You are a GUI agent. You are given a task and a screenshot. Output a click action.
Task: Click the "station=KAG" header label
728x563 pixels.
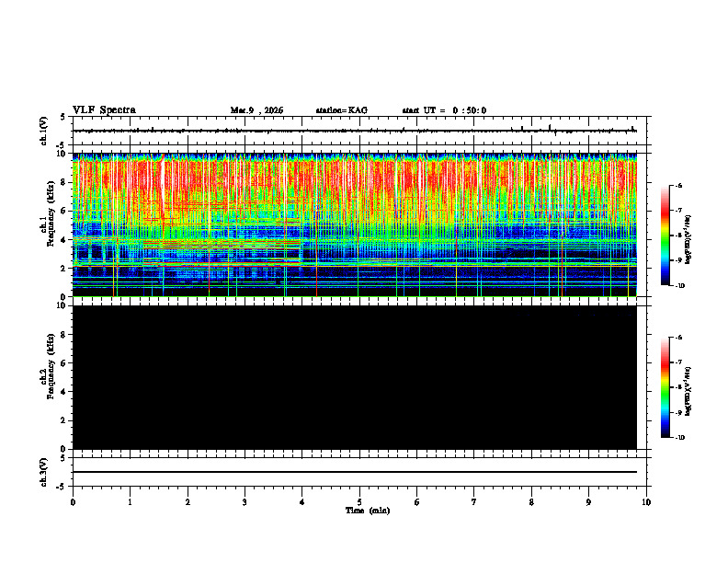click(x=341, y=110)
